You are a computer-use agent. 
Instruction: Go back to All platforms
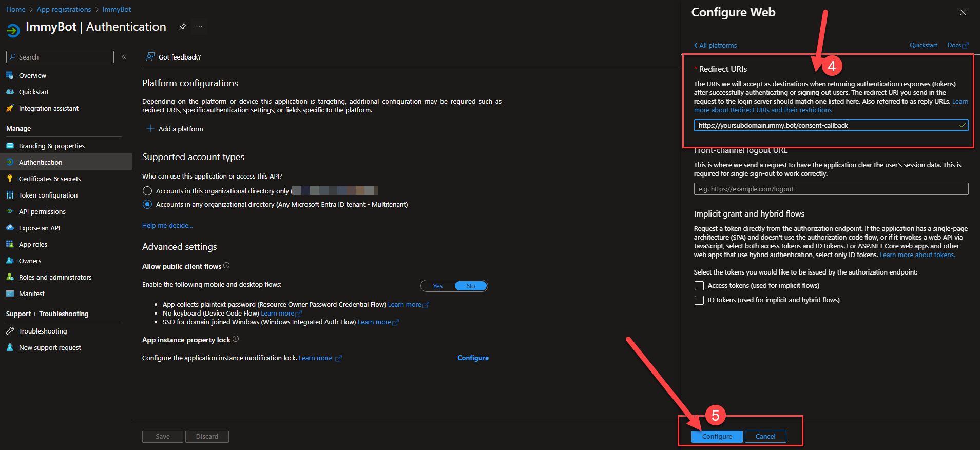click(x=715, y=45)
